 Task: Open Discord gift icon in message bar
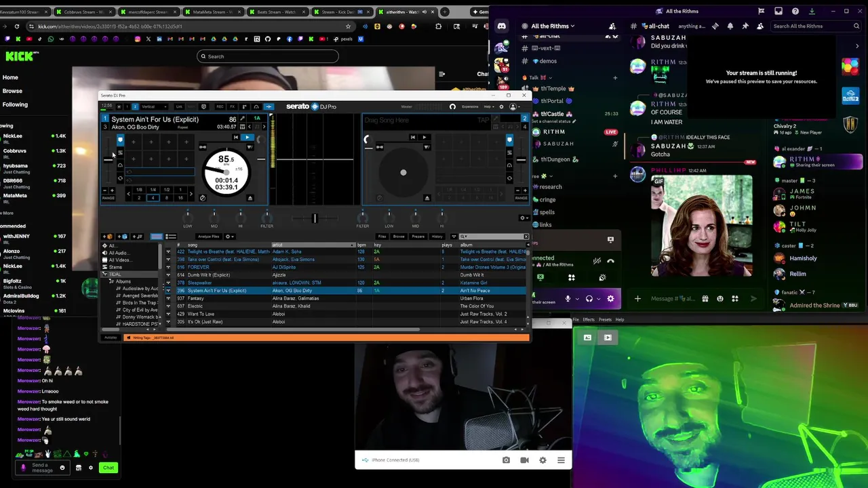[x=705, y=298]
